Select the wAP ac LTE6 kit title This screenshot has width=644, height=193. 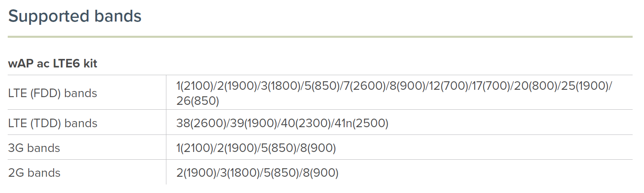pos(53,63)
